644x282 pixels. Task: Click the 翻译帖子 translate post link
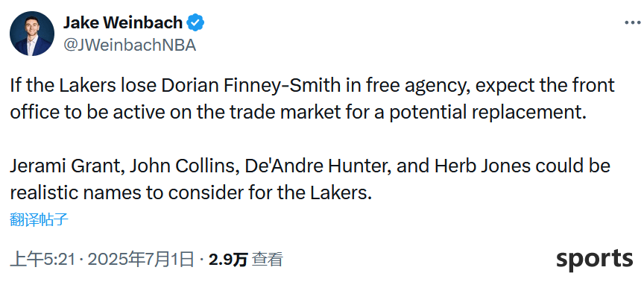coord(39,220)
